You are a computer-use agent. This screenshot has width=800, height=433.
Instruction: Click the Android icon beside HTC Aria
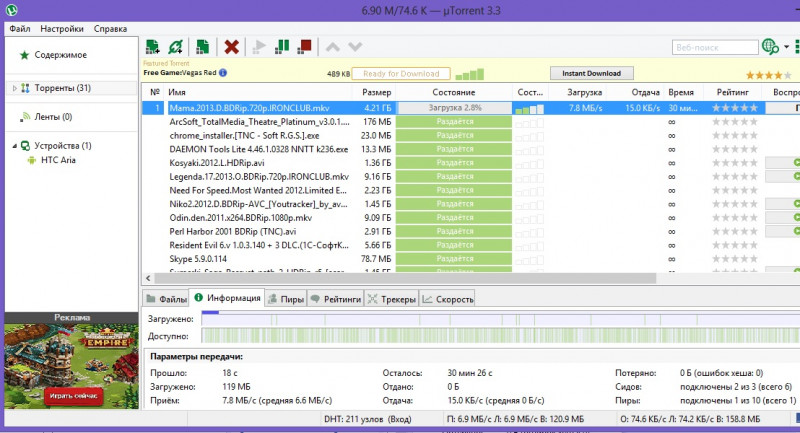click(32, 160)
